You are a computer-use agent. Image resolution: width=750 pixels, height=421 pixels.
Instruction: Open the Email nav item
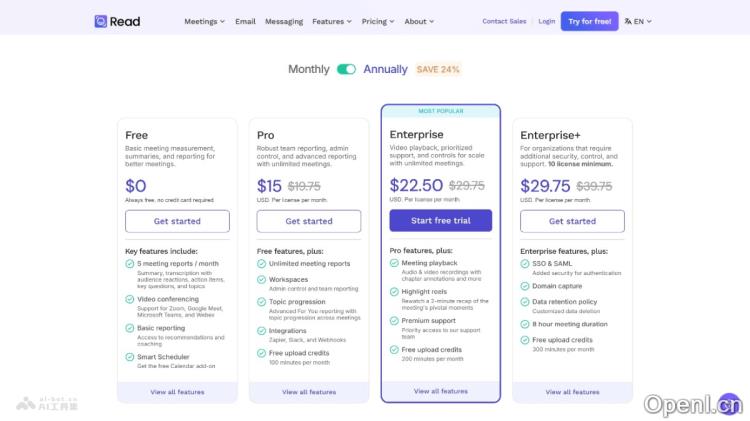click(x=245, y=21)
